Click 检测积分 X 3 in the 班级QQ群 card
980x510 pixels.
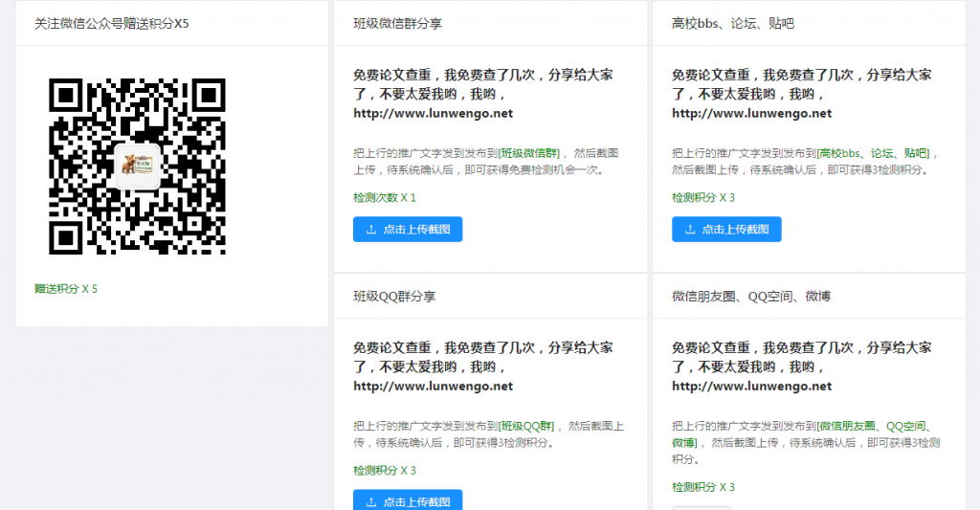(385, 470)
